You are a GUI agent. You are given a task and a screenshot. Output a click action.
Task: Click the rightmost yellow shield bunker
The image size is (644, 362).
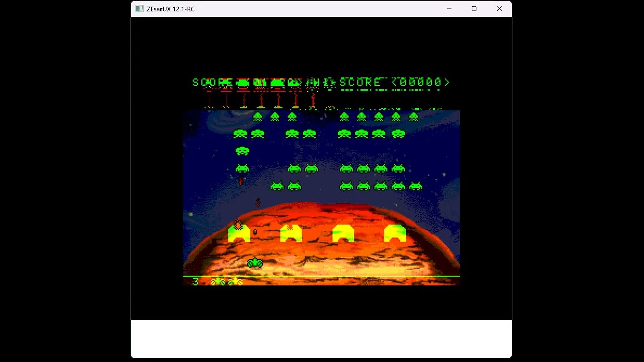[x=395, y=233]
